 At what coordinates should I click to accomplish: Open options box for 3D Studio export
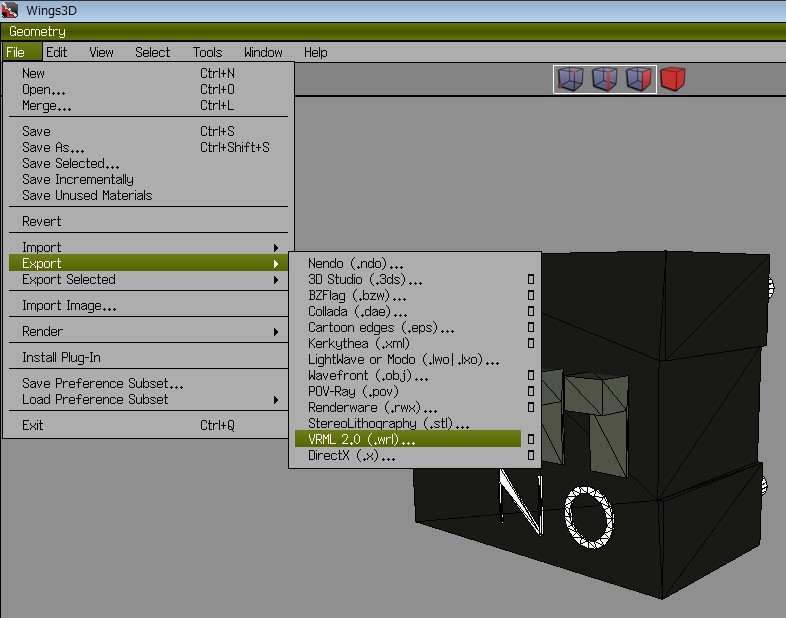click(x=531, y=279)
